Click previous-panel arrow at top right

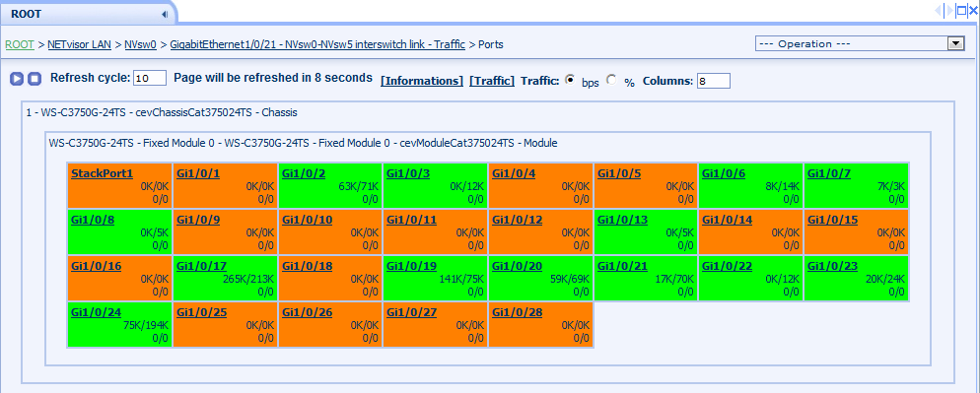pyautogui.click(x=938, y=10)
